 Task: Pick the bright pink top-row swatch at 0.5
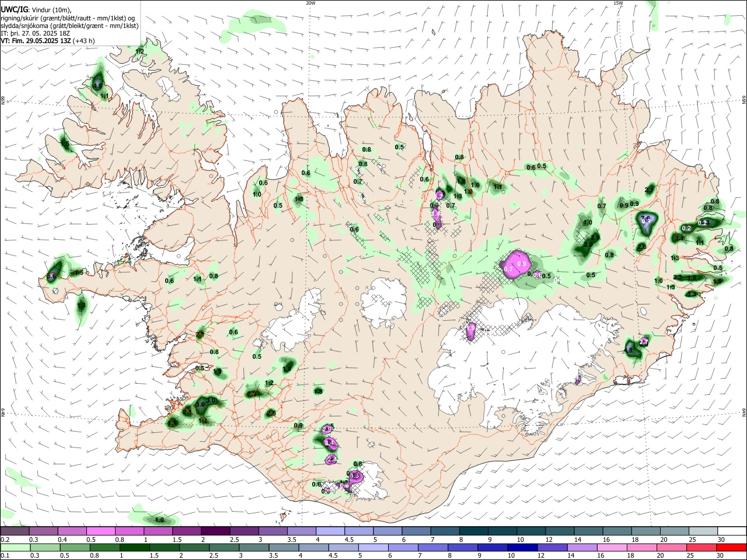(x=101, y=531)
